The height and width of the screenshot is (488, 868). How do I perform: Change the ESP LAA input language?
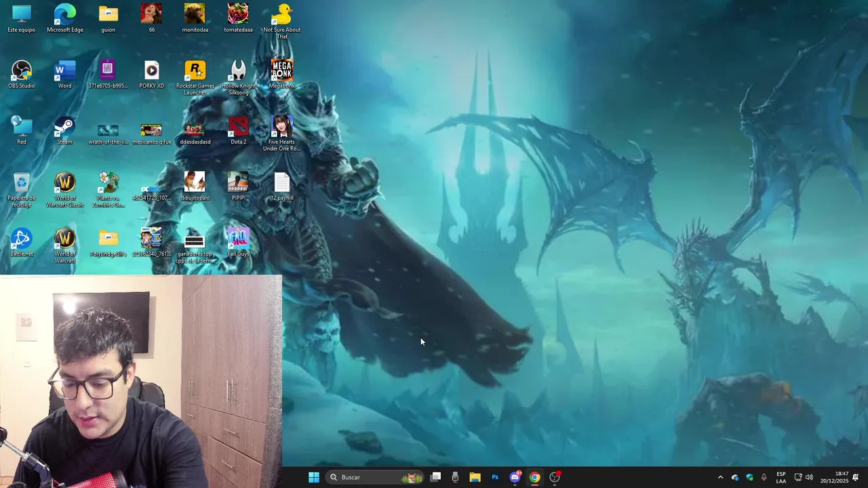pyautogui.click(x=781, y=477)
